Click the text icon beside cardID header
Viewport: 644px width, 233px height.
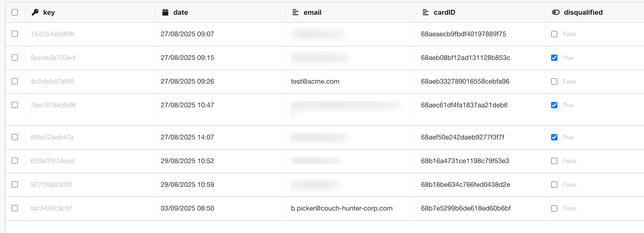(x=426, y=12)
